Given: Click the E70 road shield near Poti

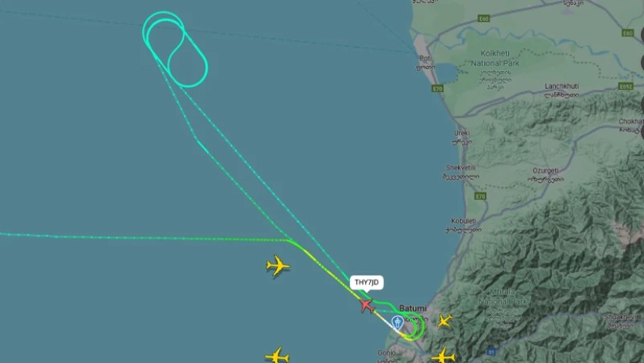Looking at the screenshot, I should tap(437, 89).
